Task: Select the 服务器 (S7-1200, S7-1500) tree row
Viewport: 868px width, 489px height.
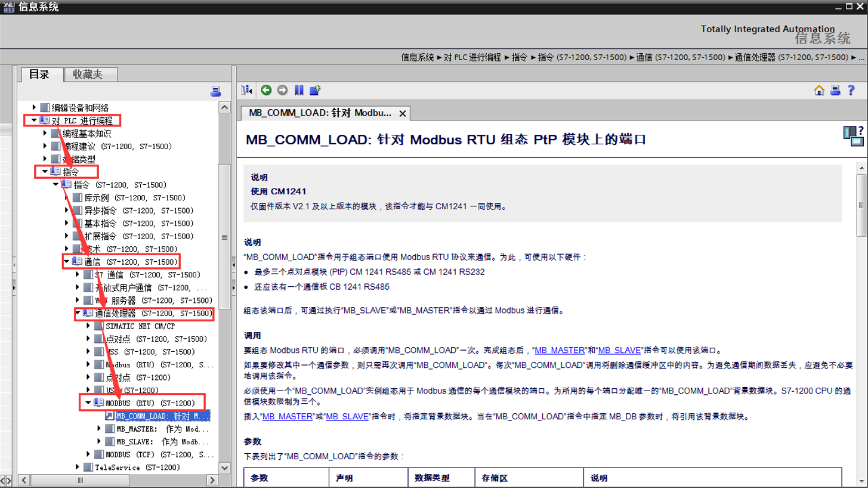Action: 153,301
